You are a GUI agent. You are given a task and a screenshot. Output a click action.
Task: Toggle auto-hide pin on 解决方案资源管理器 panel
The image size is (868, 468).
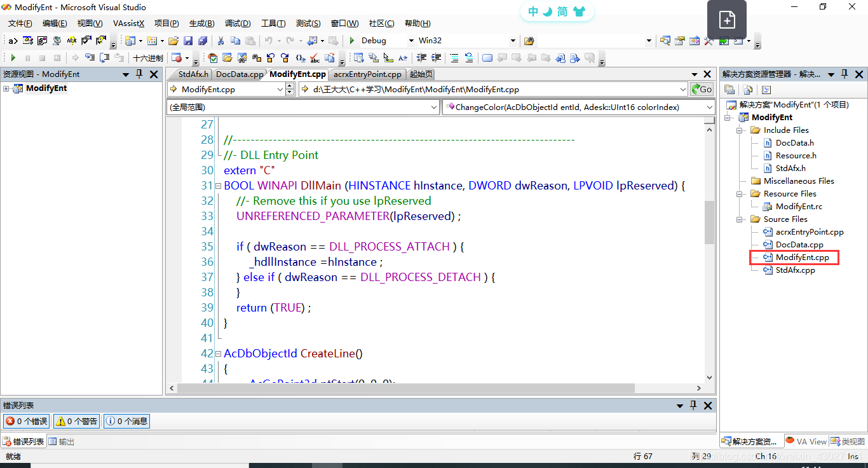click(844, 74)
